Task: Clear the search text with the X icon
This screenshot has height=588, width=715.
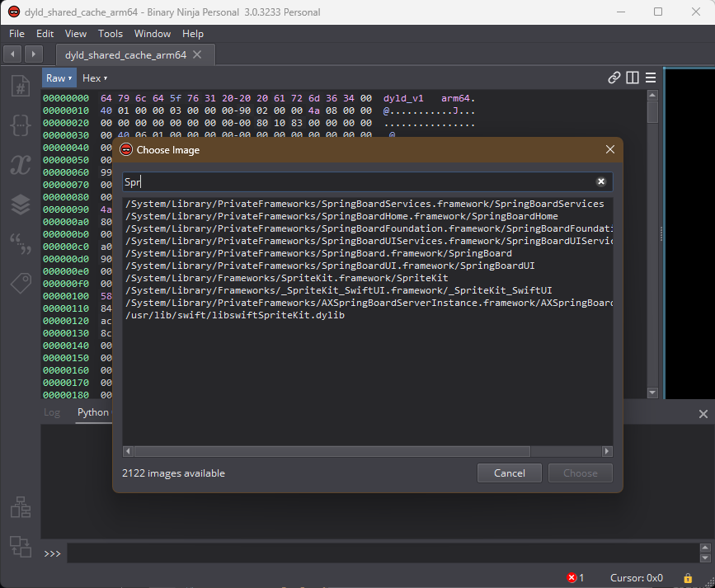Action: point(601,181)
